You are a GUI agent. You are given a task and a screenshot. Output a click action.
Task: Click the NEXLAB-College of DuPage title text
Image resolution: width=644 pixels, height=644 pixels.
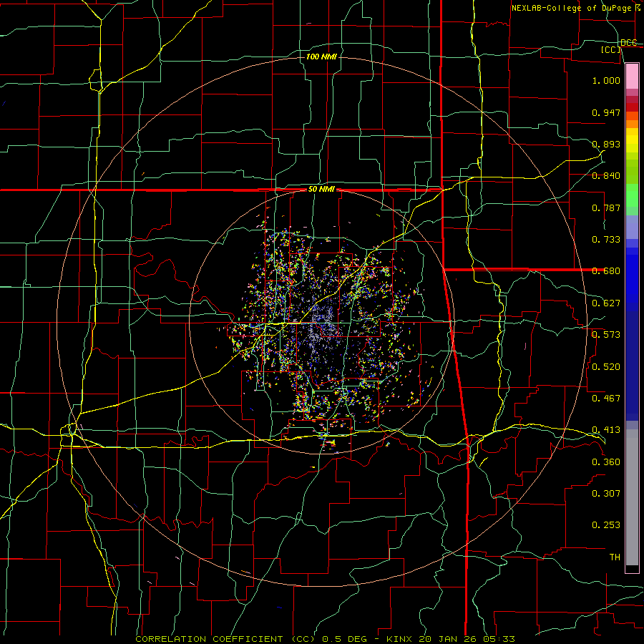tap(572, 8)
